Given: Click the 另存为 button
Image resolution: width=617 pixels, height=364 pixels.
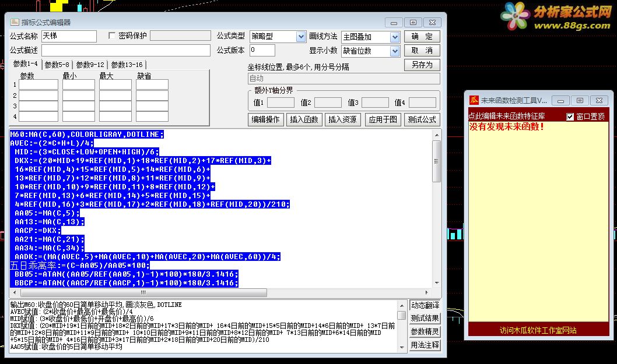Looking at the screenshot, I should [422, 65].
